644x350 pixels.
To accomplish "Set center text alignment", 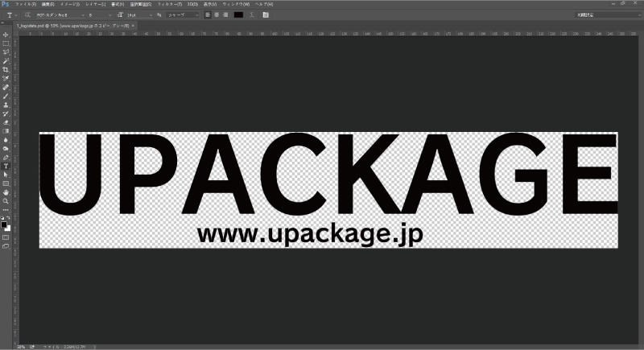I will 217,14.
